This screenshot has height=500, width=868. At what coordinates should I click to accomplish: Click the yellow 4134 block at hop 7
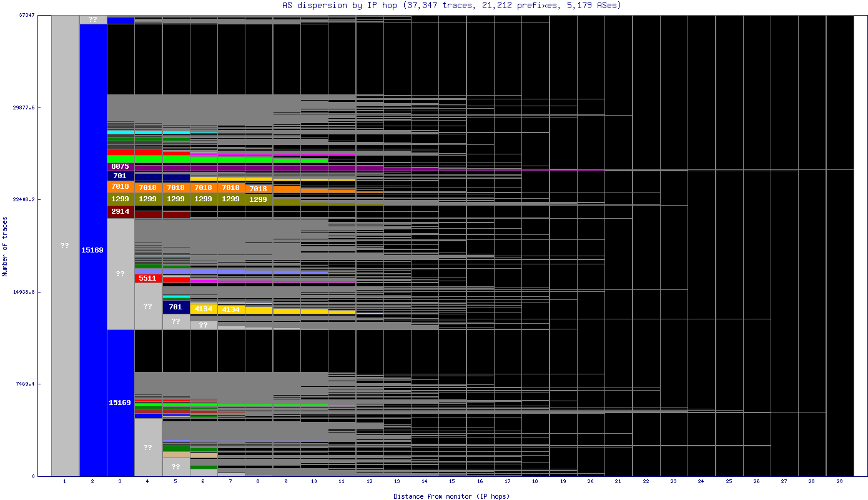click(231, 309)
